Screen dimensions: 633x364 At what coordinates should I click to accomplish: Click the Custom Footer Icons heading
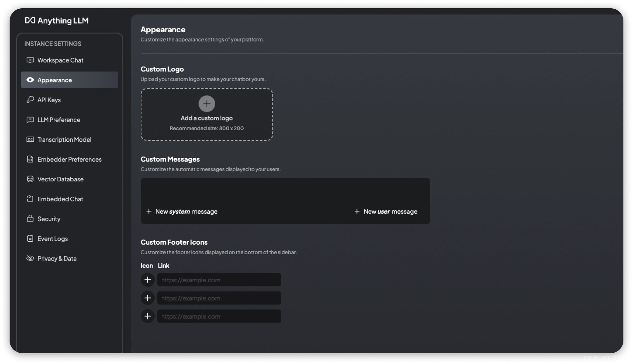click(x=174, y=242)
